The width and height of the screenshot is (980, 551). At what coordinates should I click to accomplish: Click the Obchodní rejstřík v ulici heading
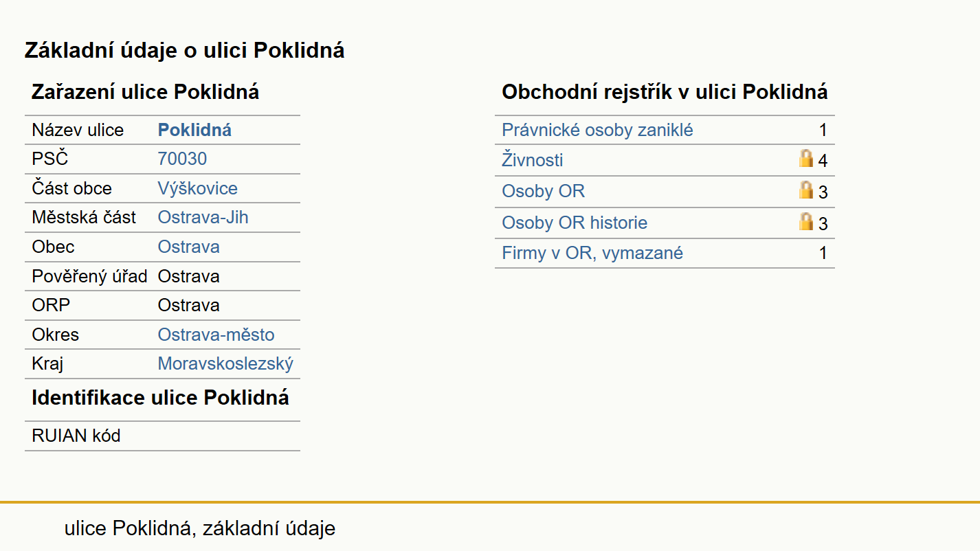pyautogui.click(x=665, y=92)
